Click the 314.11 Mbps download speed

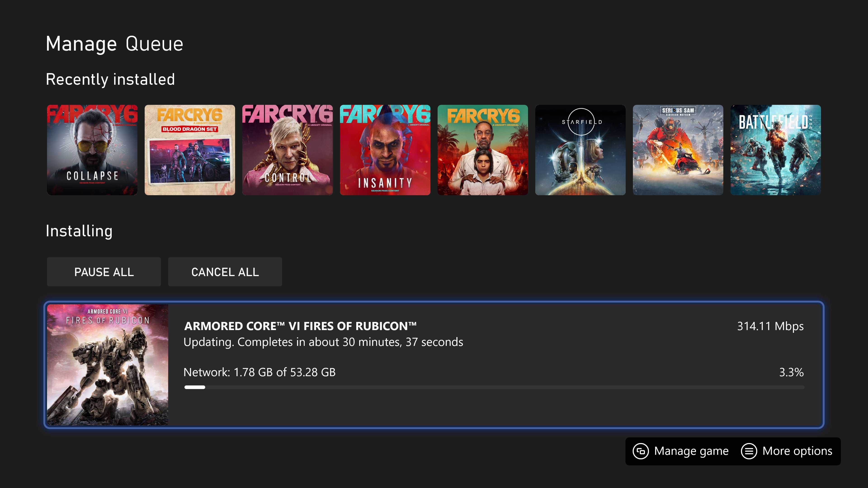(770, 326)
